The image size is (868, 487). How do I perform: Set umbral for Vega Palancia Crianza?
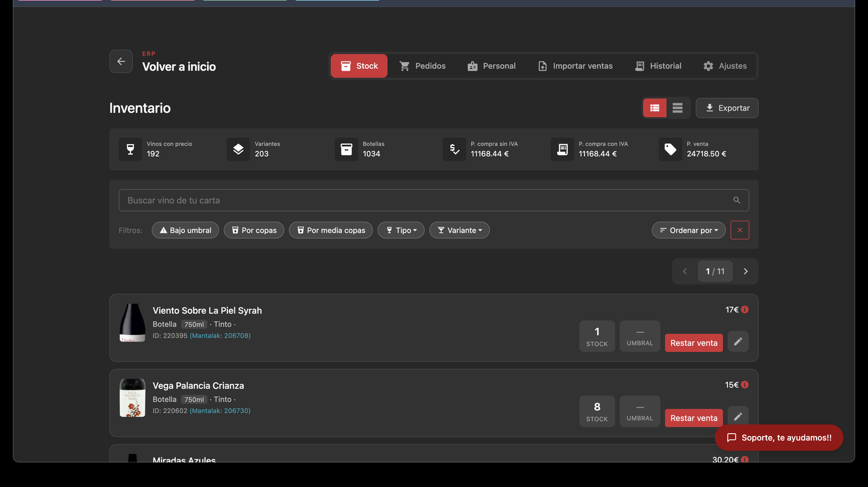(640, 411)
